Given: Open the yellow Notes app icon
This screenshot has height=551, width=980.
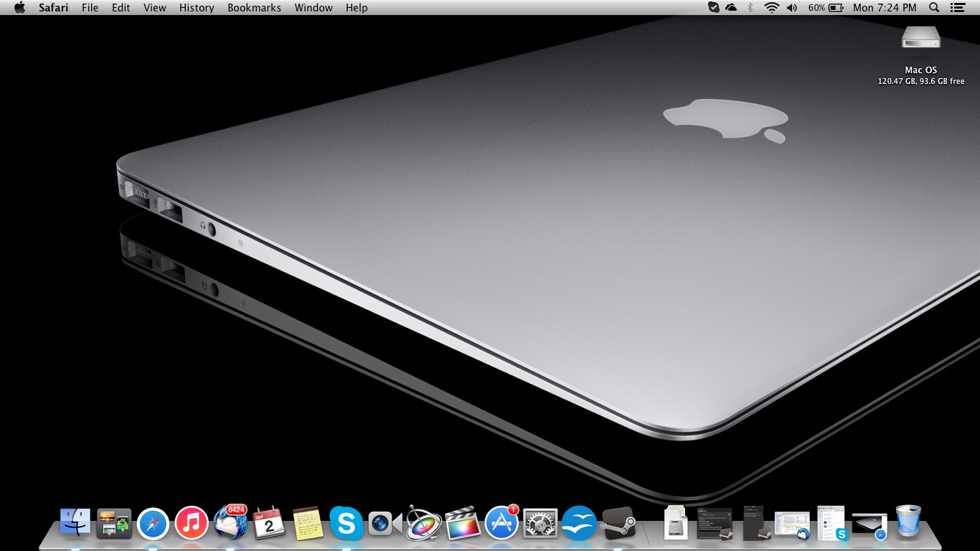Looking at the screenshot, I should coord(308,523).
